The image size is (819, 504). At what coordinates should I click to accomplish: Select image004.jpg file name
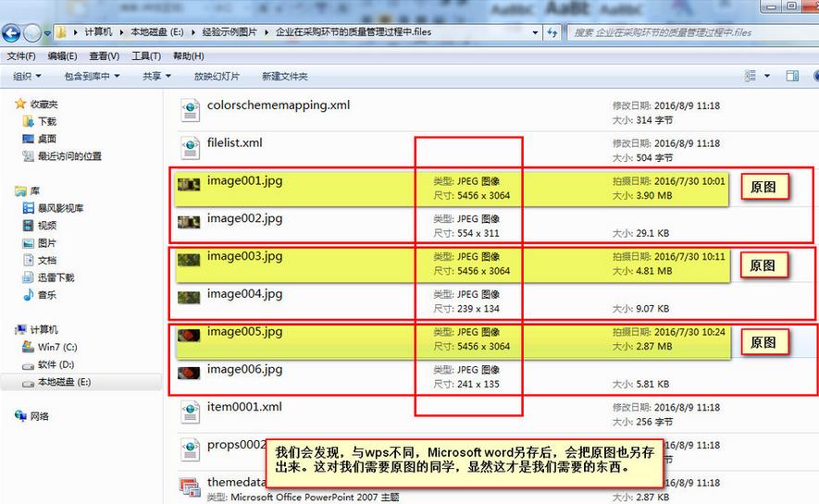pyautogui.click(x=244, y=294)
